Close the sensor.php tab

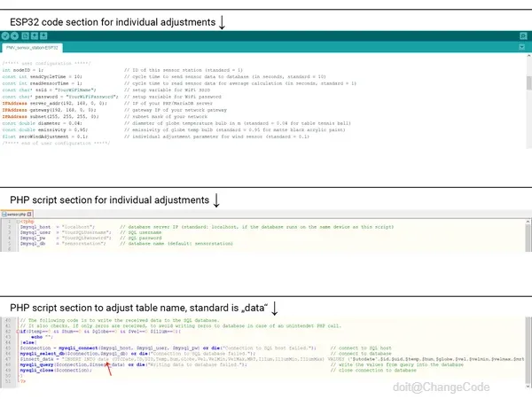click(29, 214)
